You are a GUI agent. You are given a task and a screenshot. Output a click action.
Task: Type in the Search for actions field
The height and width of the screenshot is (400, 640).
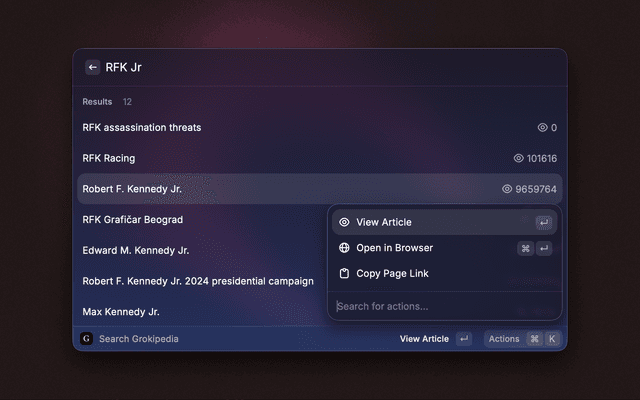tap(440, 306)
